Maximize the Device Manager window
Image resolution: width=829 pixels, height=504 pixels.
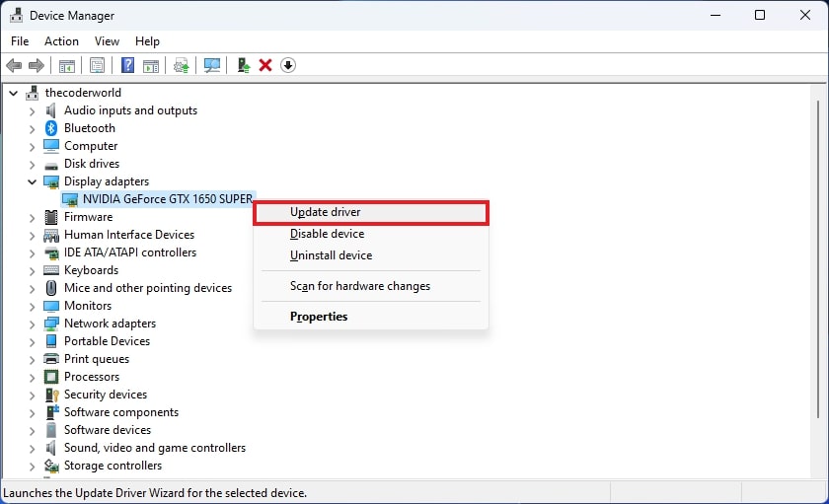pyautogui.click(x=760, y=16)
